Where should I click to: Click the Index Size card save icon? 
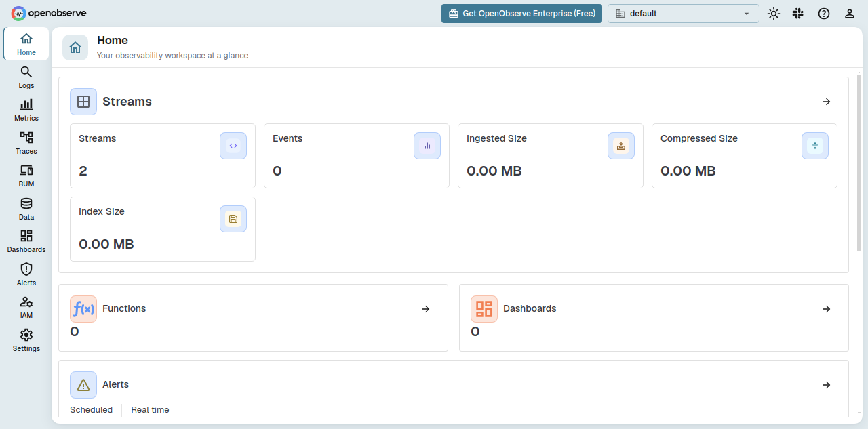pos(233,219)
